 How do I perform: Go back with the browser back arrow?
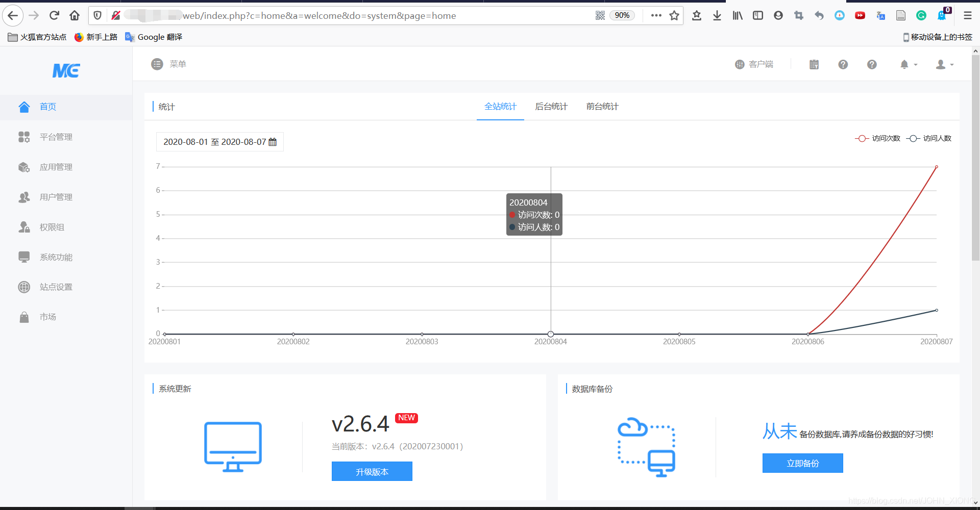coord(13,15)
